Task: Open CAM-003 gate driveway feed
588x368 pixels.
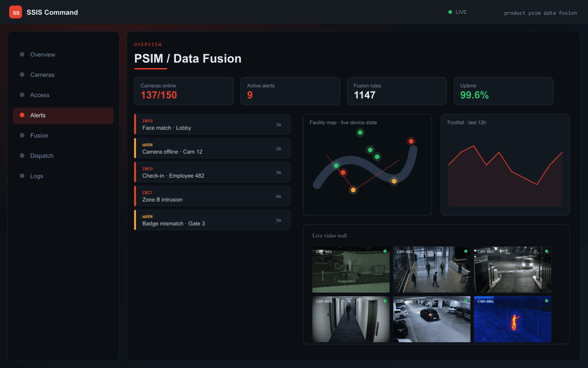Action: tap(513, 270)
